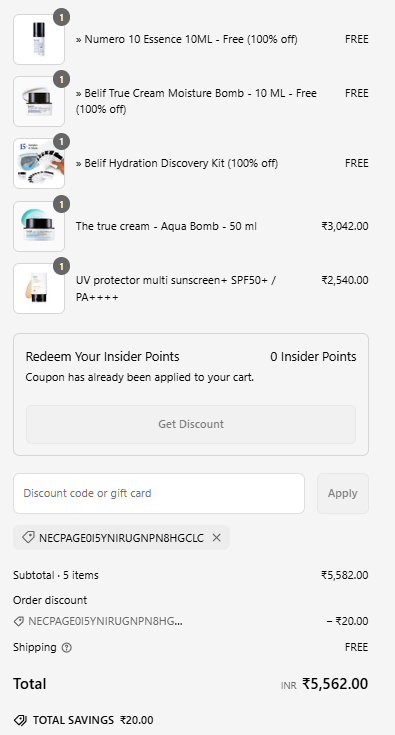Click quantity badge on Aqua Bomb cream
Screen dimensions: 395x735
[61, 204]
